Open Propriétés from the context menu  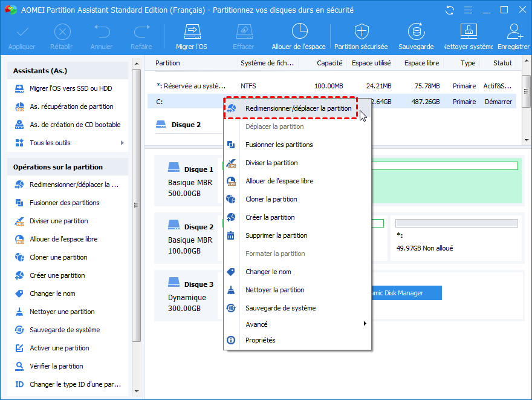[297, 340]
